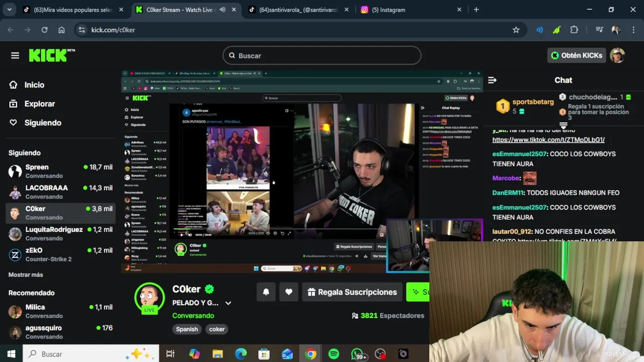The height and width of the screenshot is (362, 644).
Task: Open zEKO's Counter-Strike 2 stream
Action: pyautogui.click(x=60, y=254)
